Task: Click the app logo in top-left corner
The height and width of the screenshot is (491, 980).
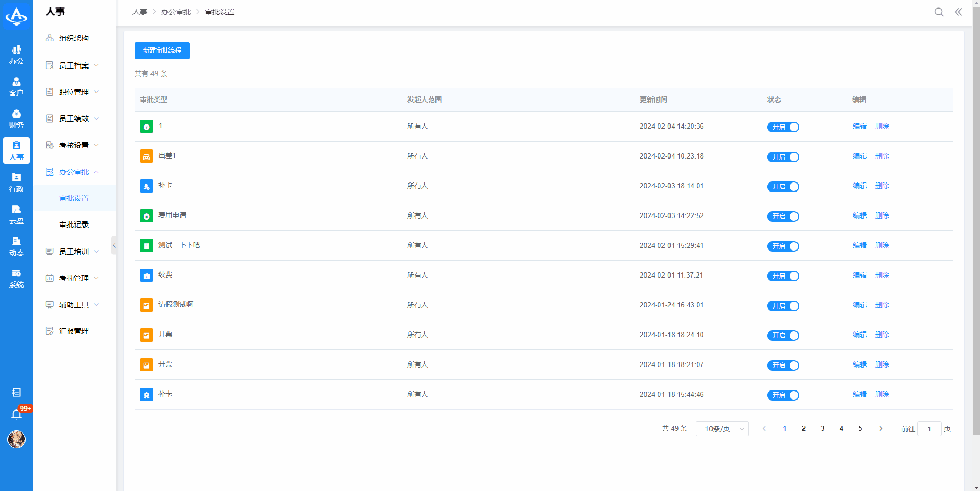Action: pos(16,16)
